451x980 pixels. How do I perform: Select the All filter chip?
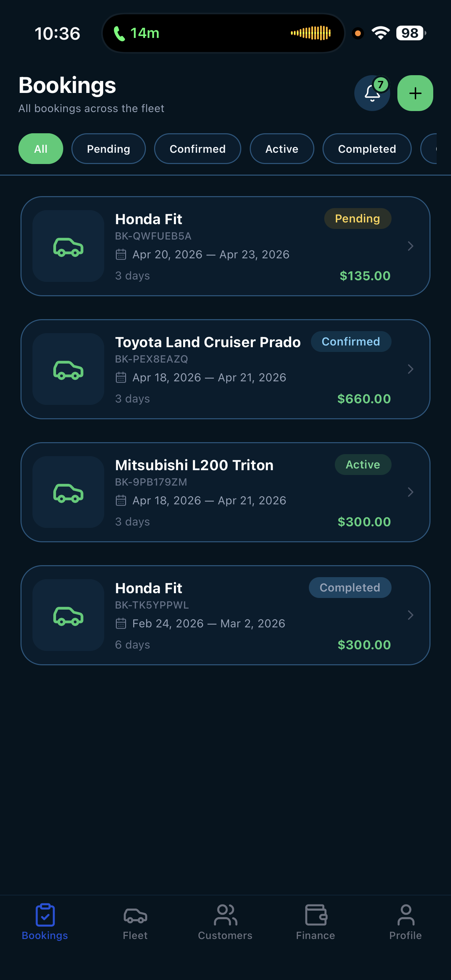[41, 149]
